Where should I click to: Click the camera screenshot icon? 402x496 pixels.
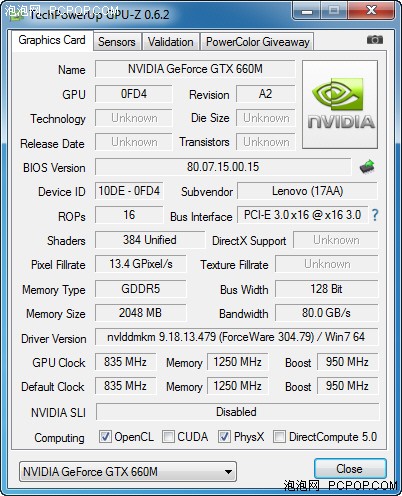coord(375,40)
